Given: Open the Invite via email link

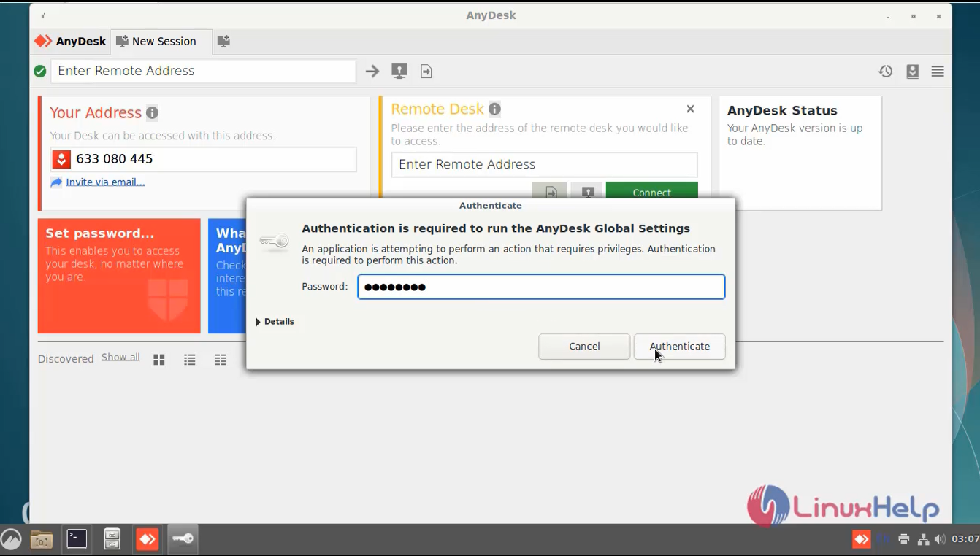Looking at the screenshot, I should (105, 182).
